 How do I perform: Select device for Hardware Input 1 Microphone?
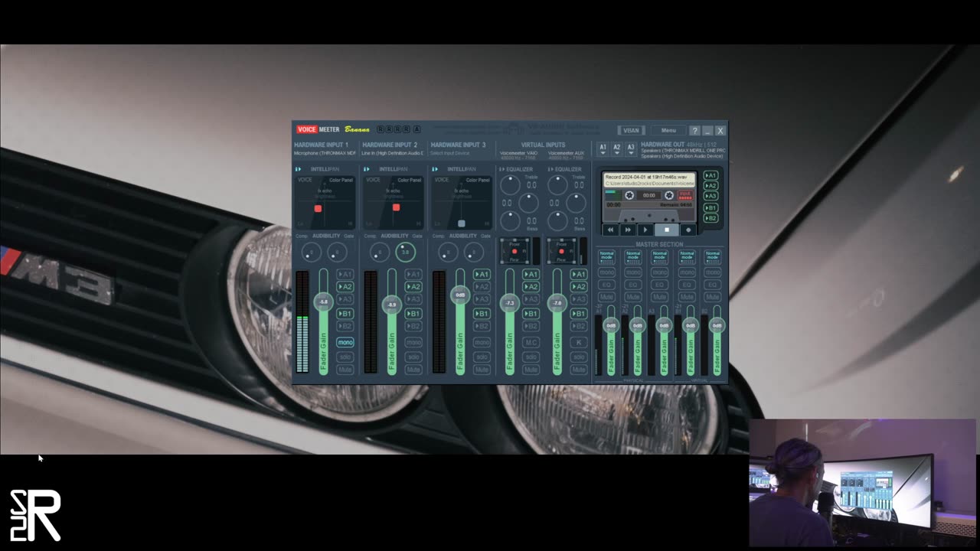(x=325, y=153)
